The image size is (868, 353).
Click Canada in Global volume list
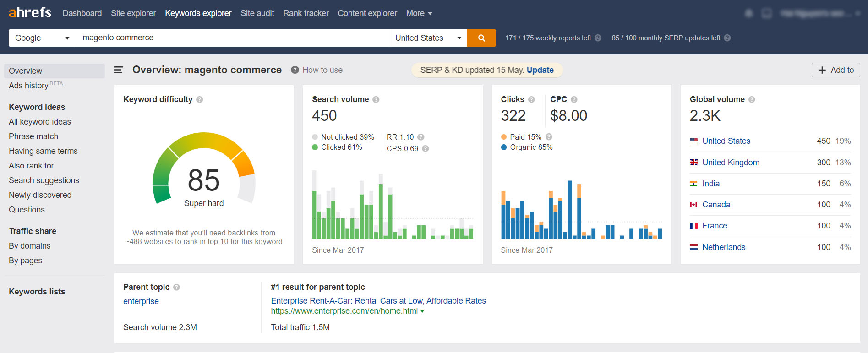coord(716,205)
